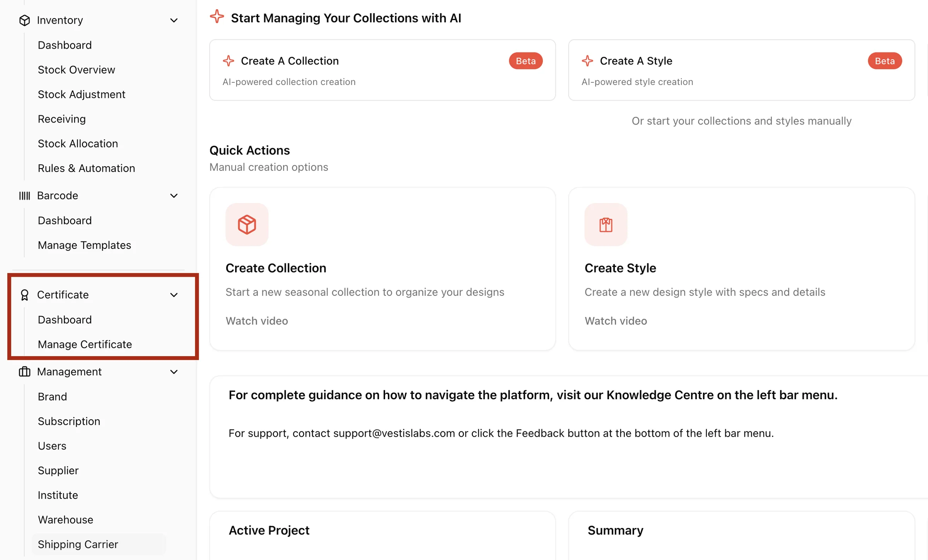Viewport: 928px width, 560px height.
Task: Collapse the Management section chevron
Action: coord(174,371)
